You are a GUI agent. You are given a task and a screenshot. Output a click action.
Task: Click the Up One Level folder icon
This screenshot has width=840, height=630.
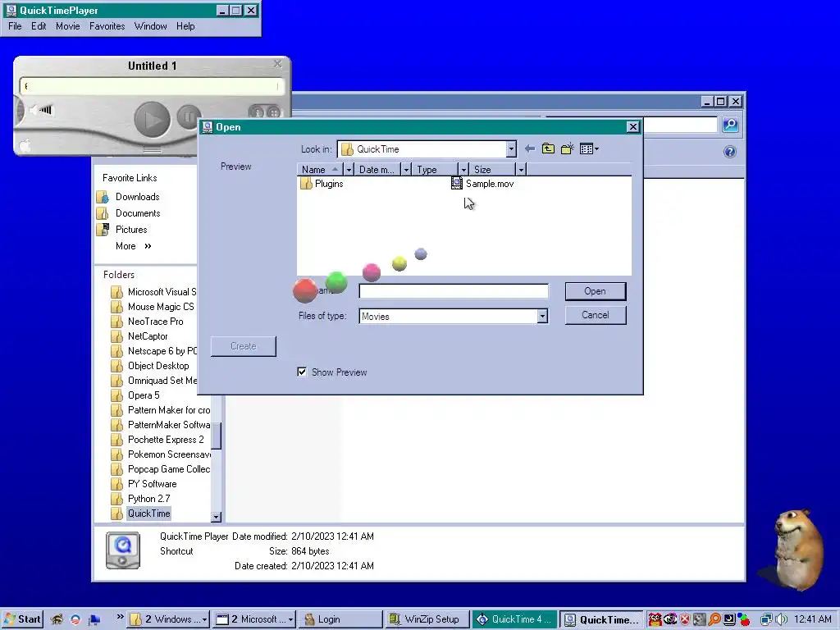tap(548, 148)
